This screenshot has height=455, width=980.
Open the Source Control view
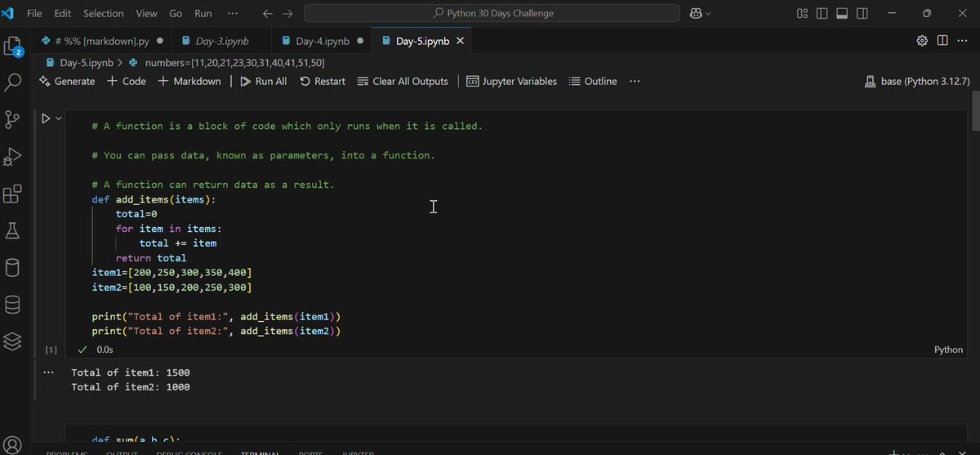(13, 120)
